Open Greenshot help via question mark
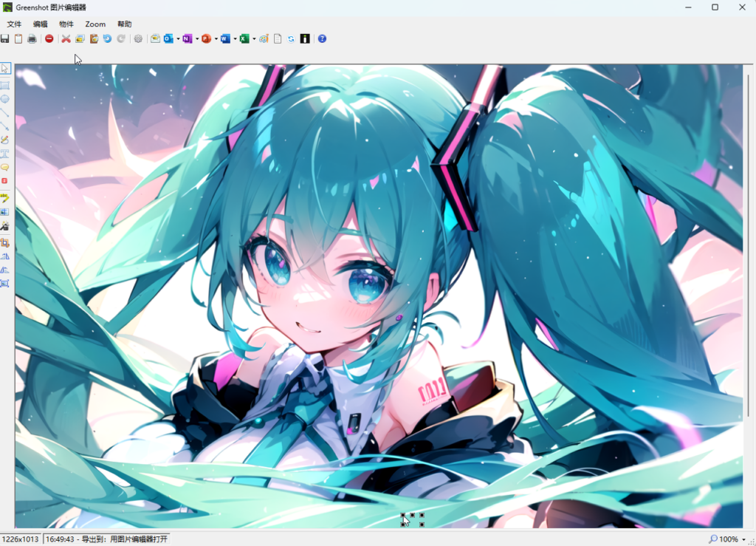This screenshot has width=756, height=546. pos(322,38)
